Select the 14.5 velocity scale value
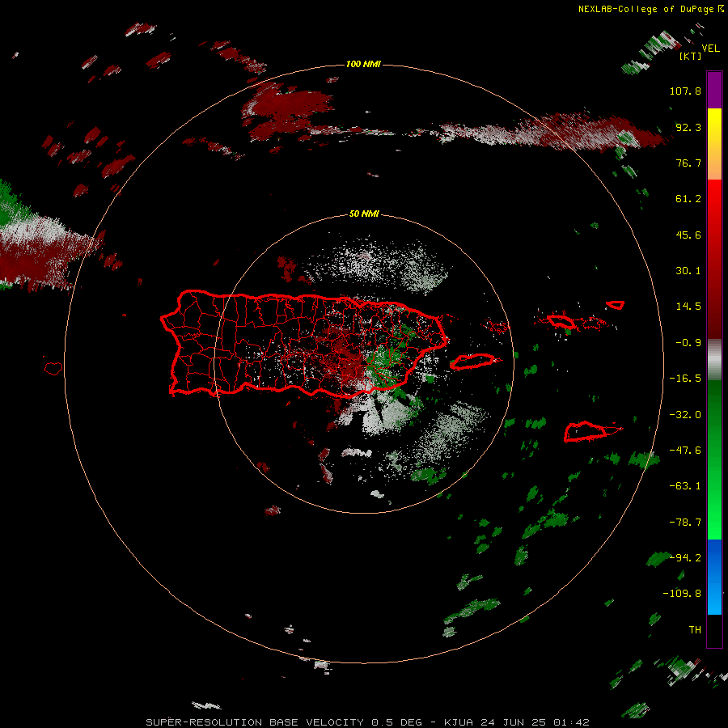Image resolution: width=728 pixels, height=728 pixels. pyautogui.click(x=688, y=307)
